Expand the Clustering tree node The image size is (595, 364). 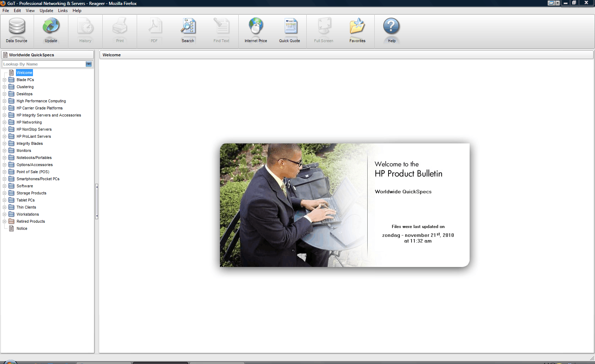(4, 87)
